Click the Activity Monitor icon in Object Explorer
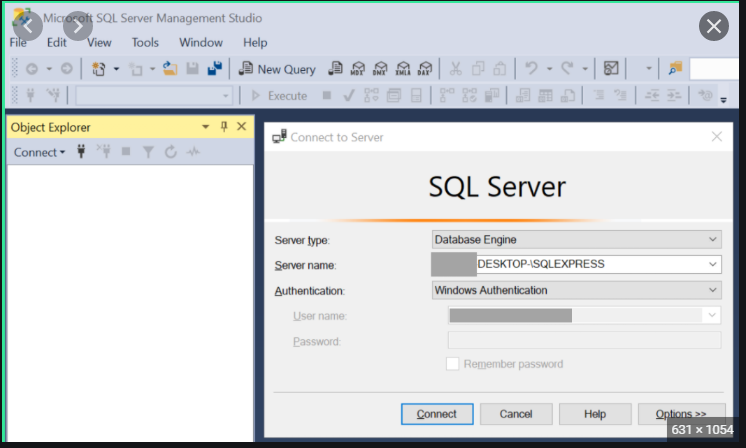The height and width of the screenshot is (448, 746). tap(193, 152)
